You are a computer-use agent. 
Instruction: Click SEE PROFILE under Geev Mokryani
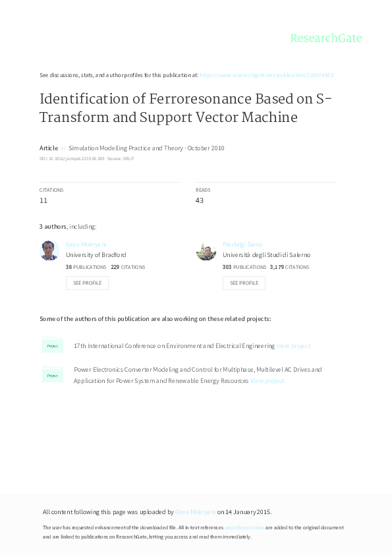point(87,283)
